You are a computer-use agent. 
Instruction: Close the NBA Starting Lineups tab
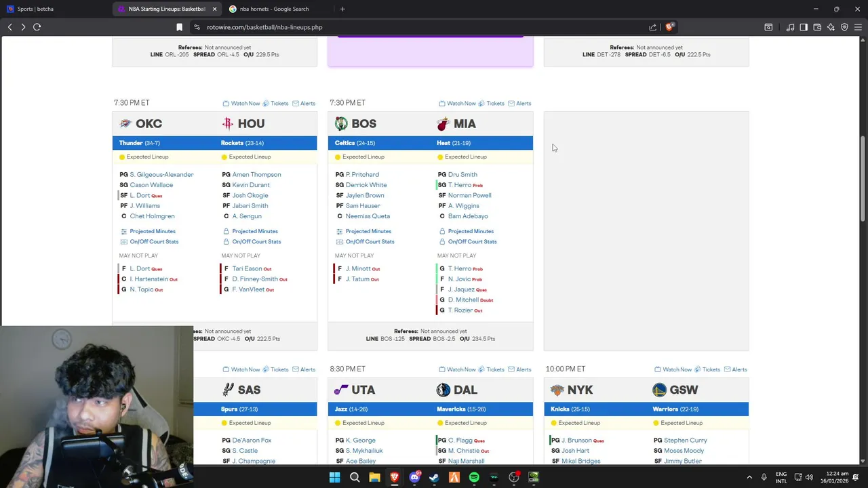point(214,9)
